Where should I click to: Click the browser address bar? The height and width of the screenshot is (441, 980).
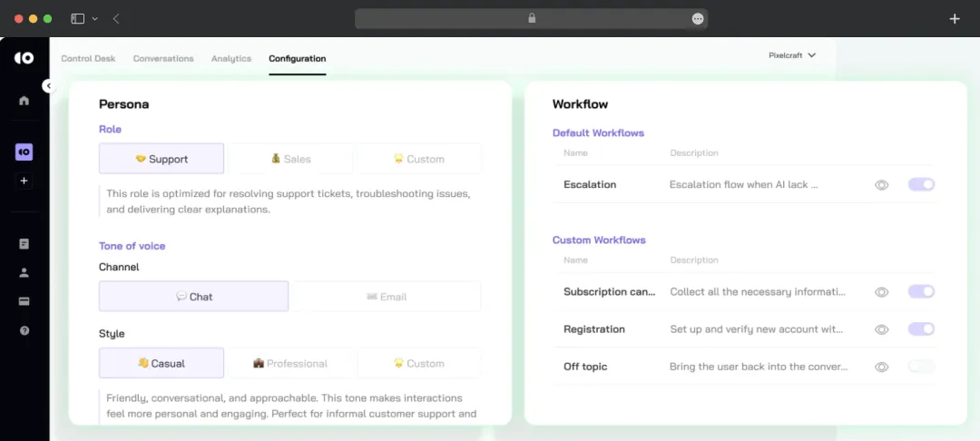pos(531,19)
